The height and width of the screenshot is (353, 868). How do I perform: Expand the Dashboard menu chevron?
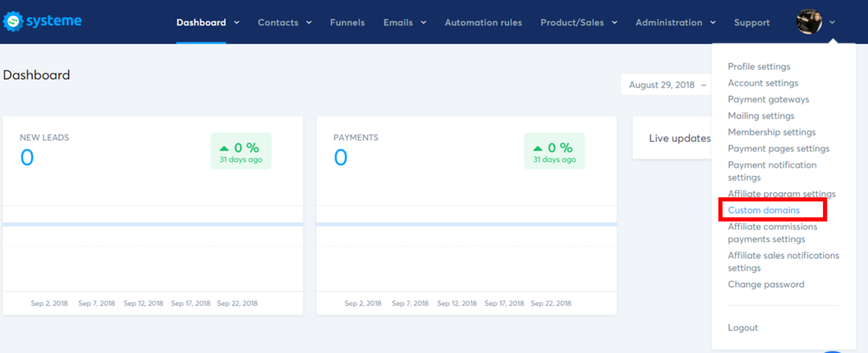pyautogui.click(x=237, y=22)
